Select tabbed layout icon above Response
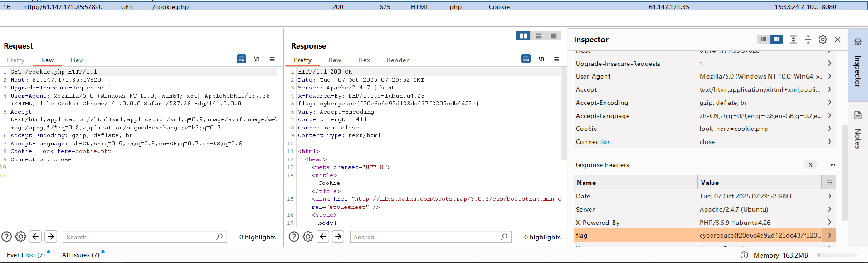Screen dimensions: 868x263 pyautogui.click(x=554, y=36)
